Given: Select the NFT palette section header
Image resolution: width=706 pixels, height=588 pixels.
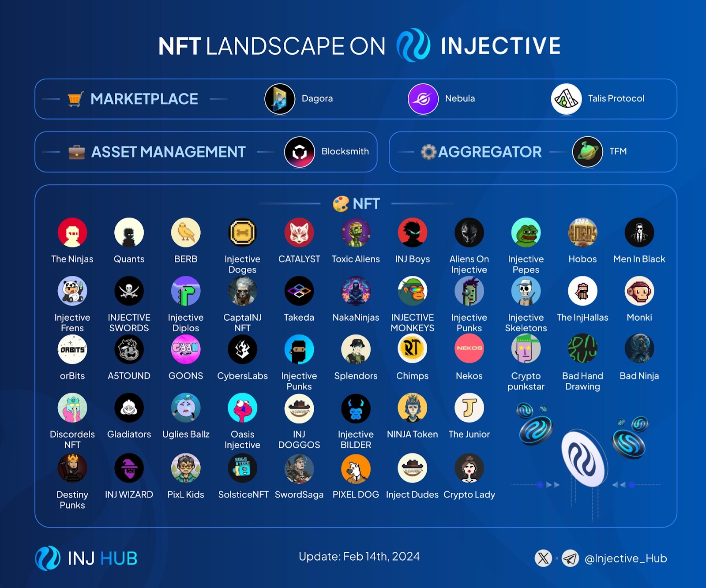Looking at the screenshot, I should (357, 204).
